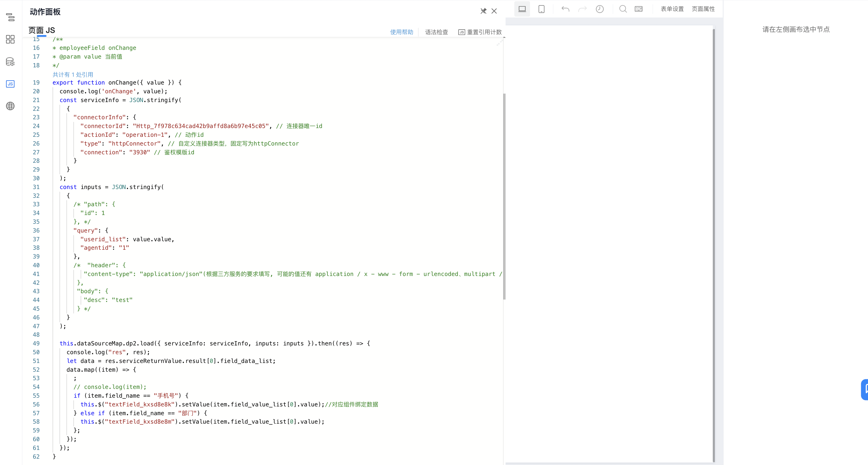Click line number 62 in gutter
Image resolution: width=868 pixels, height=465 pixels.
[36, 457]
